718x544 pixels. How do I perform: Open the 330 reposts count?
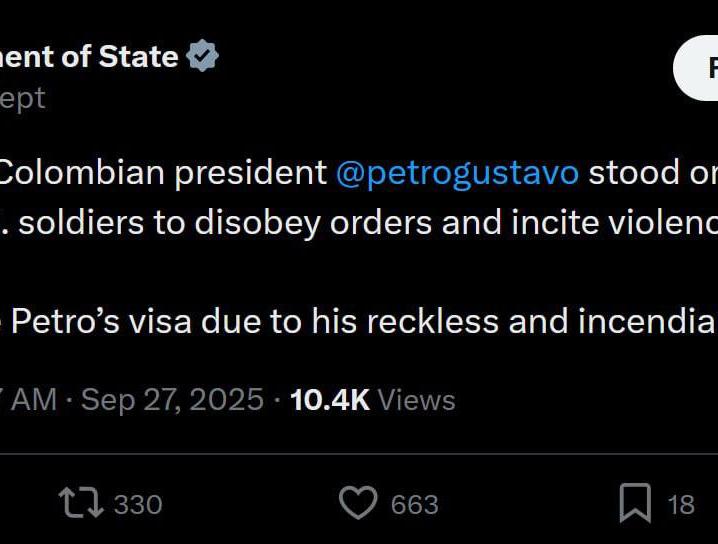[x=138, y=505]
